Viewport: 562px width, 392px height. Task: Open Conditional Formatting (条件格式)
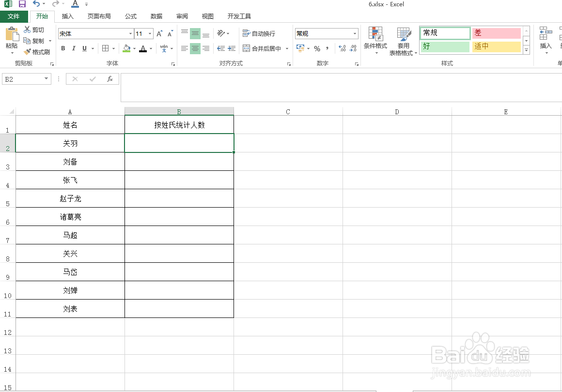[375, 41]
